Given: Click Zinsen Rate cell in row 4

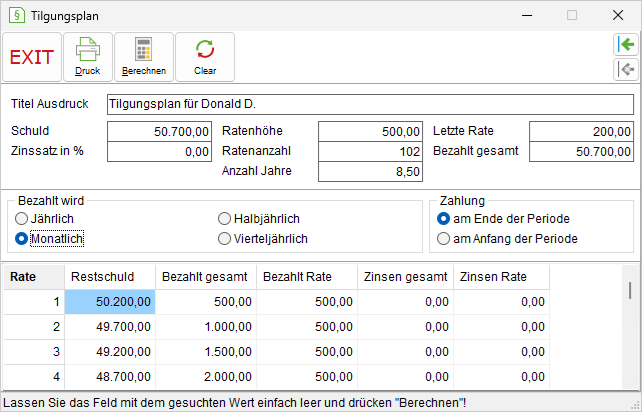Looking at the screenshot, I should click(x=501, y=377).
